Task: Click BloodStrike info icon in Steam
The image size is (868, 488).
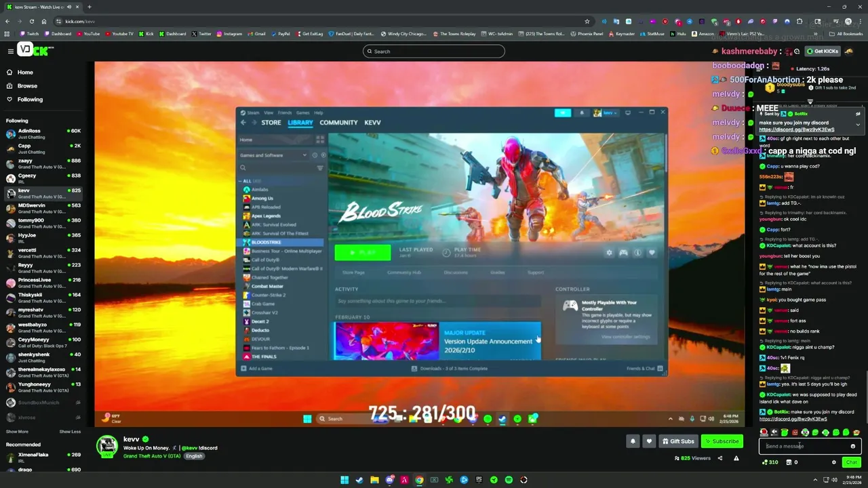Action: pyautogui.click(x=637, y=253)
